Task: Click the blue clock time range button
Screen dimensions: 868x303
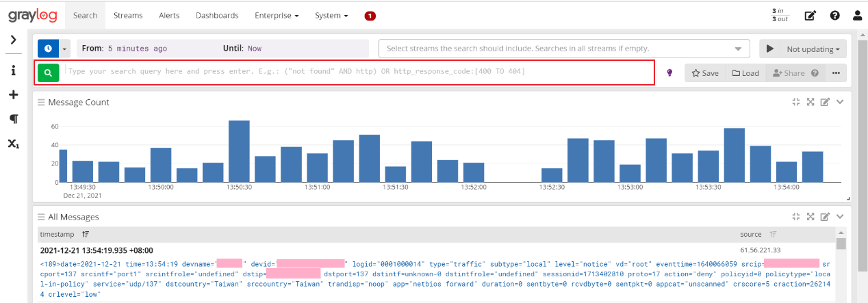Action: pos(48,49)
